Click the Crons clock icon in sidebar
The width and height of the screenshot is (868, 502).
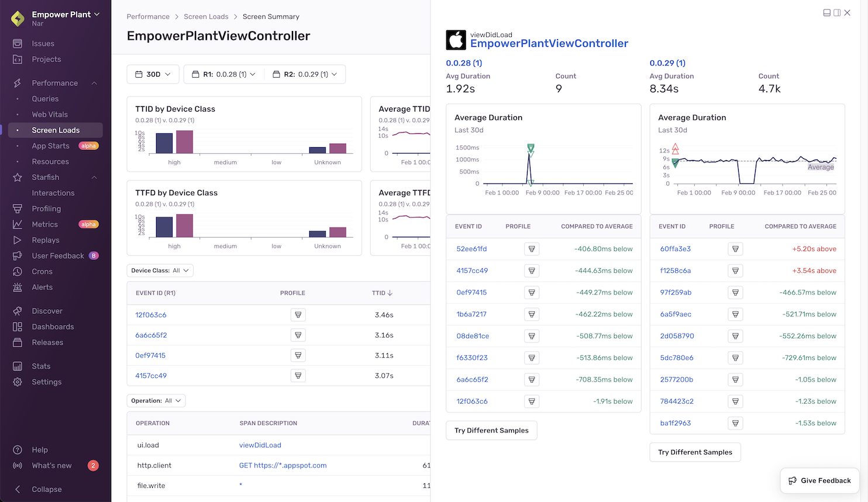pos(18,272)
